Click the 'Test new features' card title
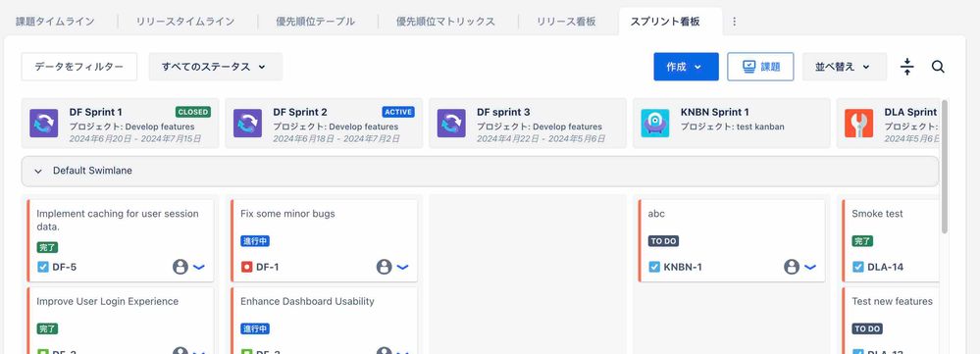This screenshot has height=354, width=980. 892,301
